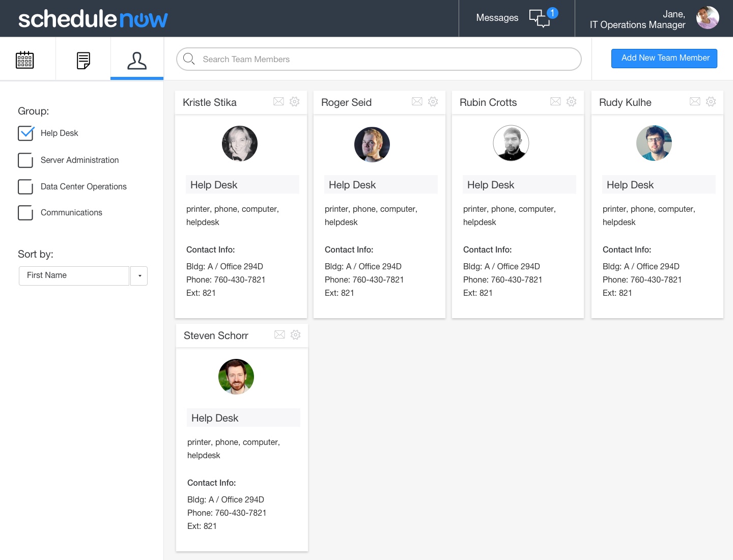
Task: Click Help Desk label on Rudy's card
Action: click(630, 185)
